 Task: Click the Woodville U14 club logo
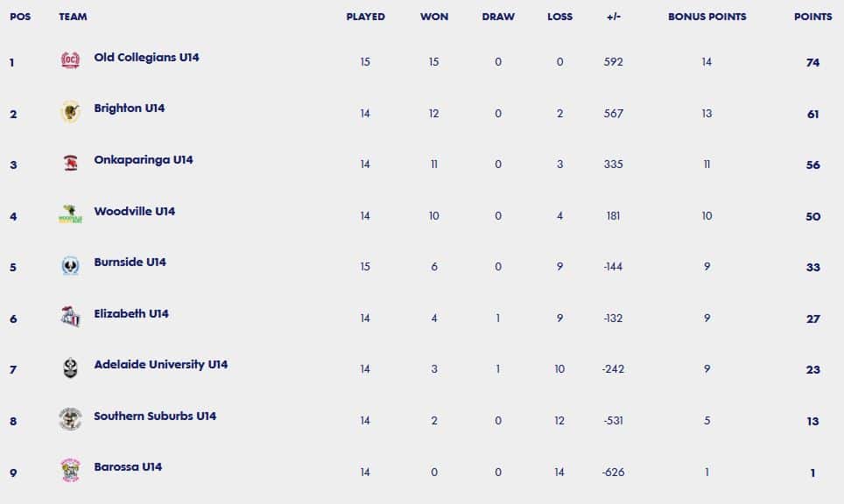click(x=71, y=214)
